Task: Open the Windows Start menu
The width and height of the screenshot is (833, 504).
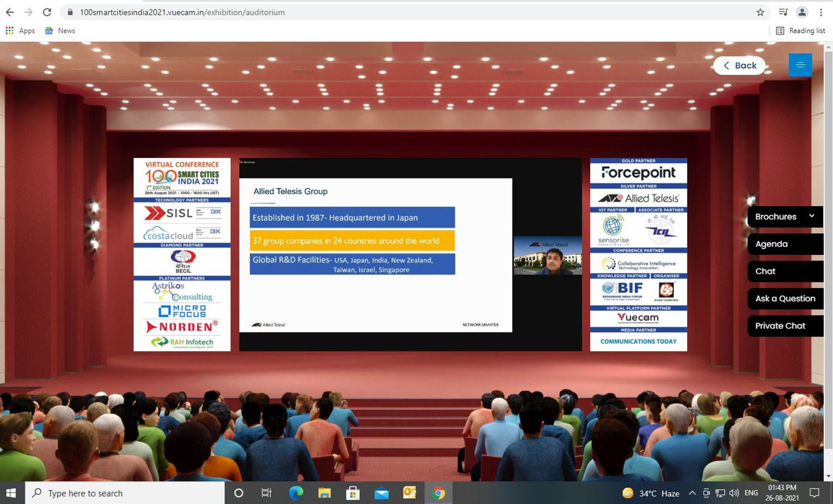Action: click(x=11, y=493)
